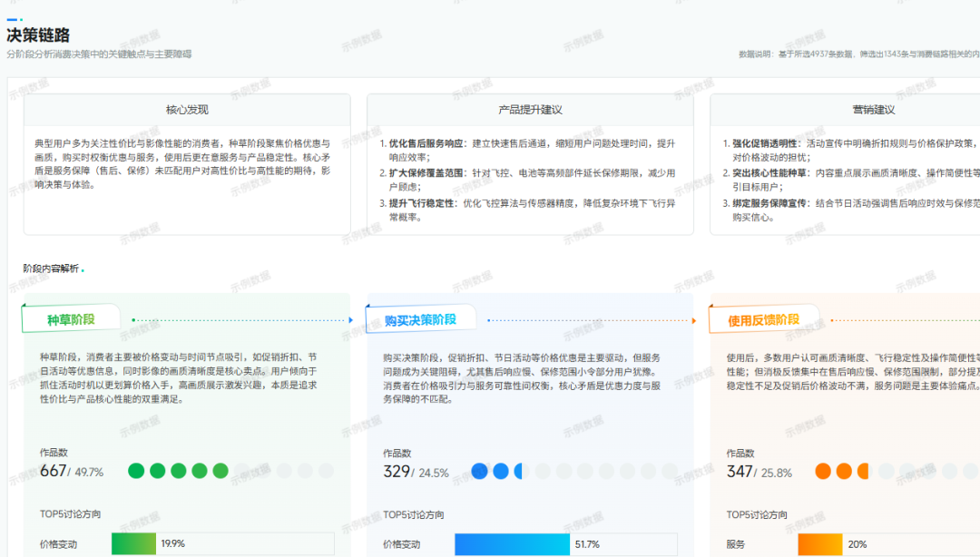The image size is (980, 557).
Task: Click the half-filled orange dot in 使用反馈阶段 row
Action: [x=863, y=471]
